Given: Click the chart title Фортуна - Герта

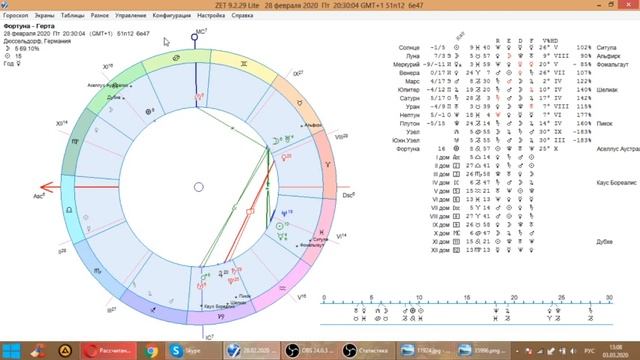Looking at the screenshot, I should click(29, 26).
